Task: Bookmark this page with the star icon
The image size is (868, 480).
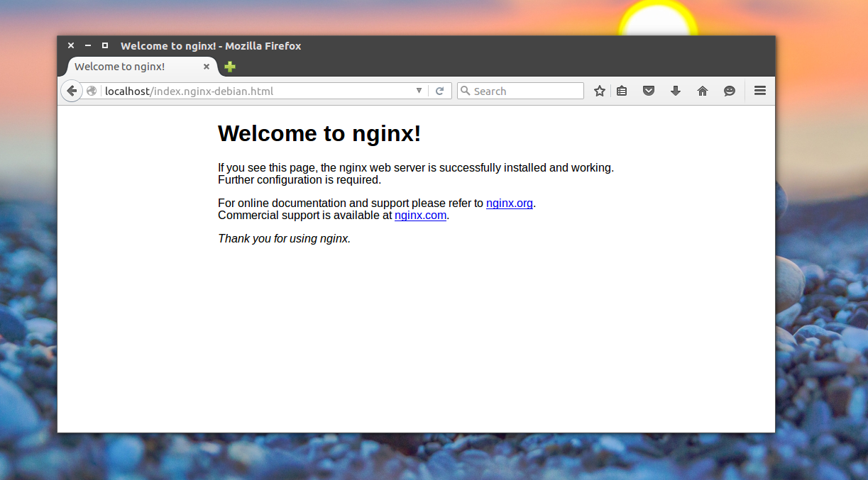Action: pos(600,91)
